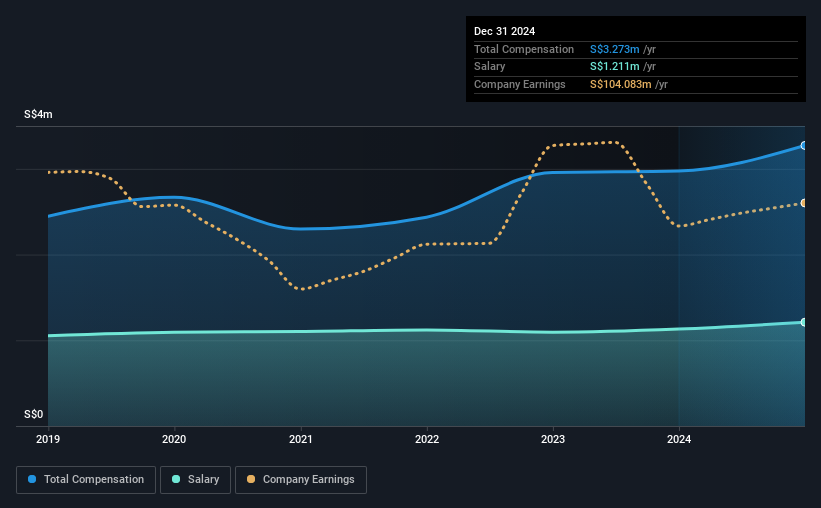Click the teal Salary legend dot

[176, 479]
